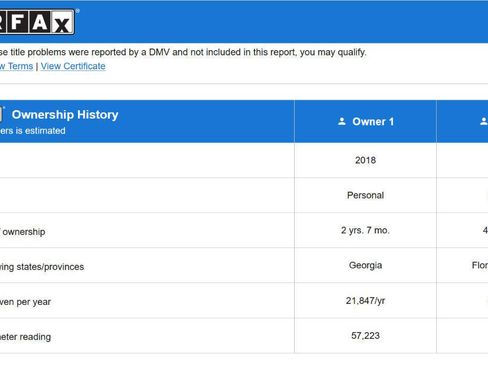The width and height of the screenshot is (488, 366).
Task: Click the driven per year row label
Action: tap(25, 302)
